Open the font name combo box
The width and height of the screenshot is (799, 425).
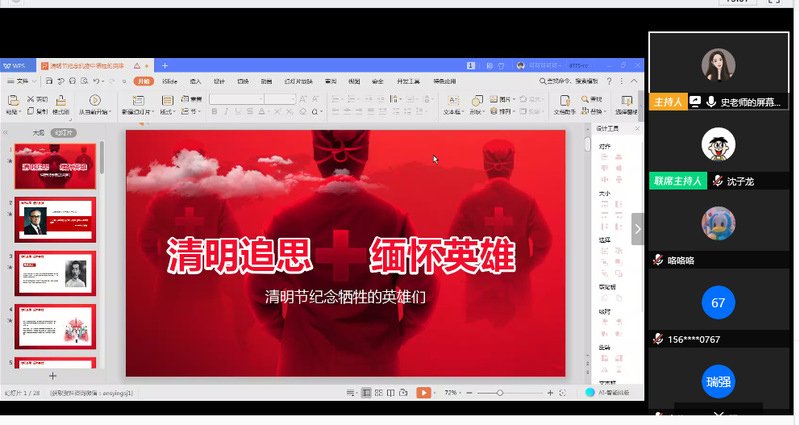252,99
